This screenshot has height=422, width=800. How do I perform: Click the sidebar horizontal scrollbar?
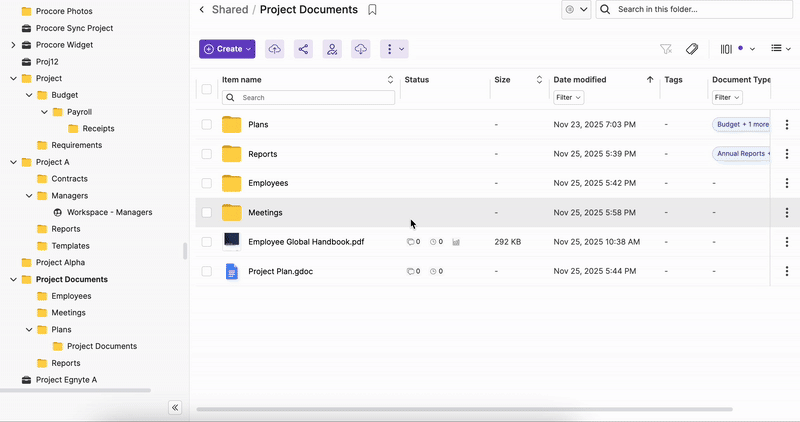(x=76, y=390)
